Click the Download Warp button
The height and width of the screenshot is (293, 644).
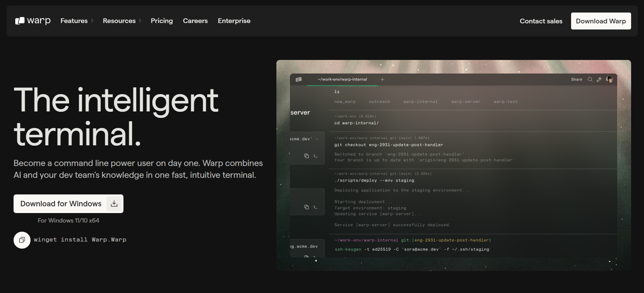(x=601, y=21)
